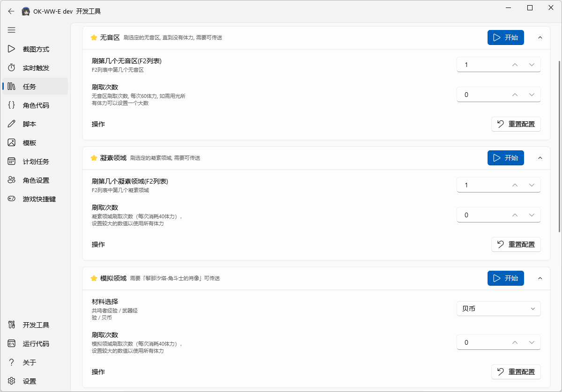562x392 pixels.
Task: Click the app avatar icon in title bar
Action: click(26, 11)
